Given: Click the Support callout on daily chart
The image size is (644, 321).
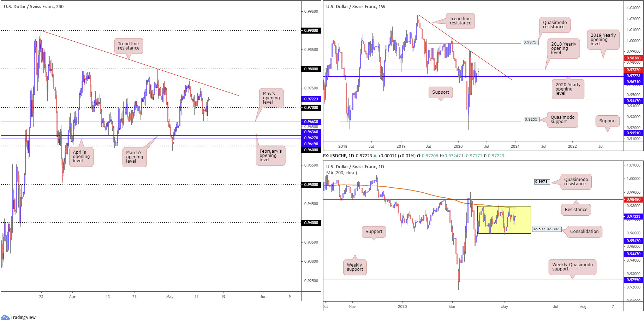Looking at the screenshot, I should coord(374,232).
